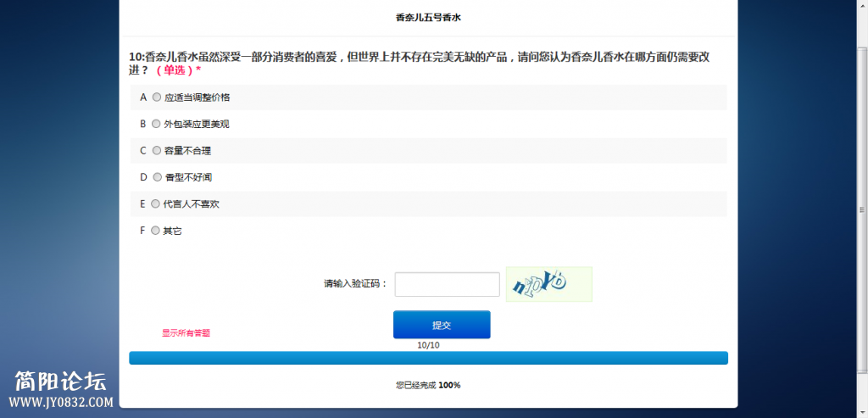The height and width of the screenshot is (418, 868).
Task: Click the question 10 heading text
Action: coord(419,63)
